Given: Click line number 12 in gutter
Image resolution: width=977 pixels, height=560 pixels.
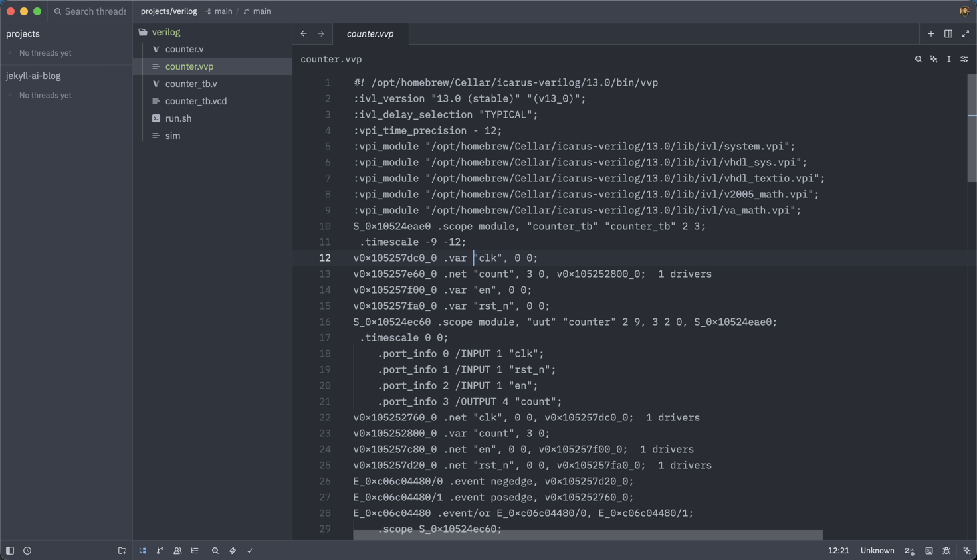Looking at the screenshot, I should click(324, 258).
